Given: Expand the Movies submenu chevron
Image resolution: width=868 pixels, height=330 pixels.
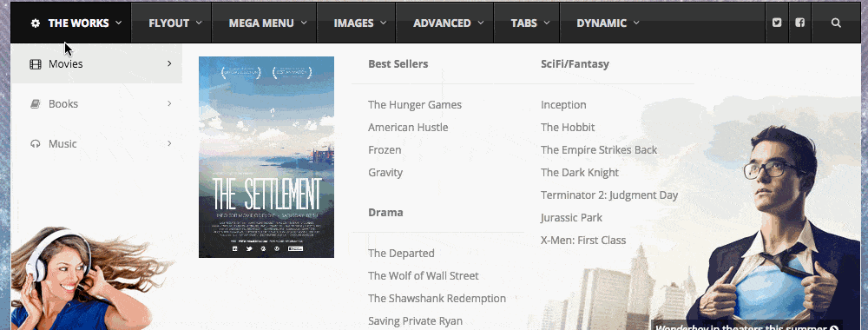Looking at the screenshot, I should point(169,63).
